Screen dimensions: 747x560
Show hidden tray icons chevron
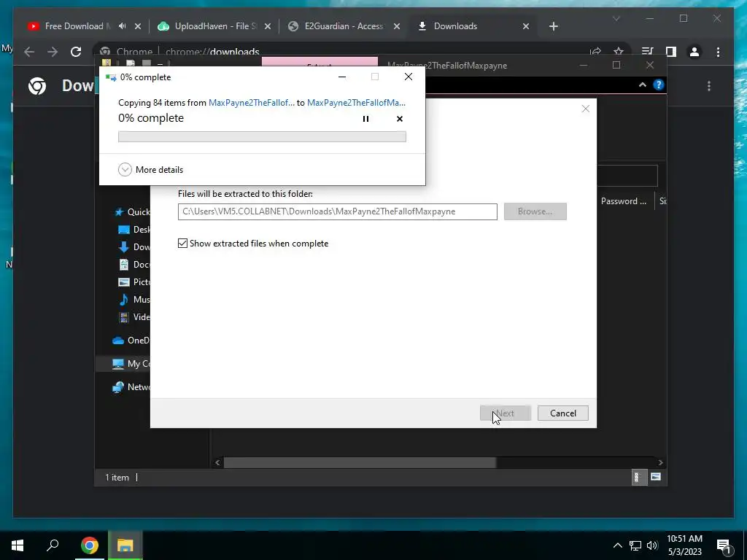pos(617,545)
